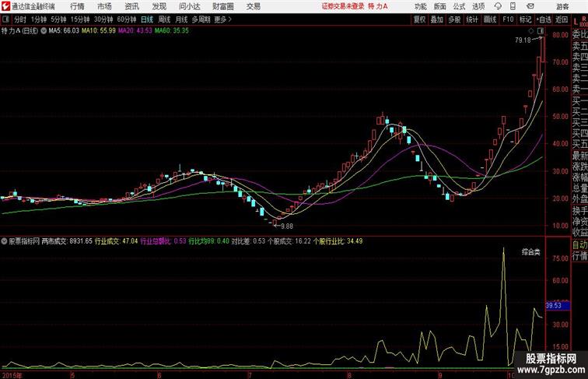Switch to the 分时 period tab
The width and height of the screenshot is (588, 379).
20,19
